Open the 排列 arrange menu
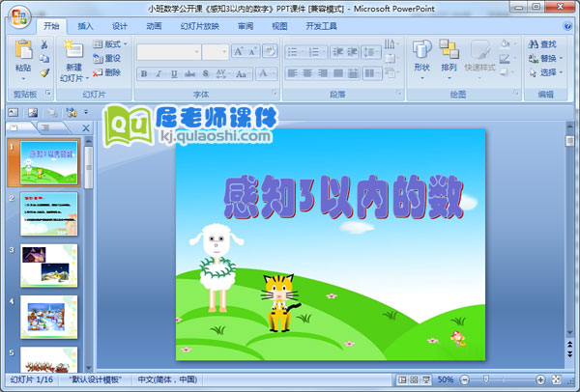Image resolution: width=580 pixels, height=392 pixels. 449,60
